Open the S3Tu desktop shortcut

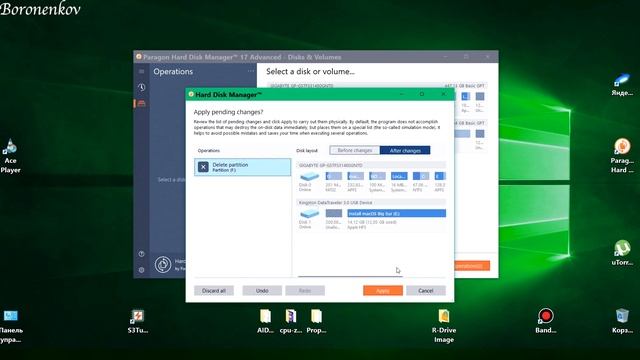[138, 321]
